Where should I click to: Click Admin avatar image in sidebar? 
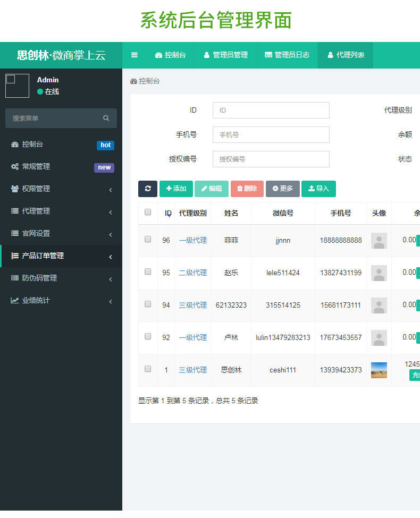(17, 86)
